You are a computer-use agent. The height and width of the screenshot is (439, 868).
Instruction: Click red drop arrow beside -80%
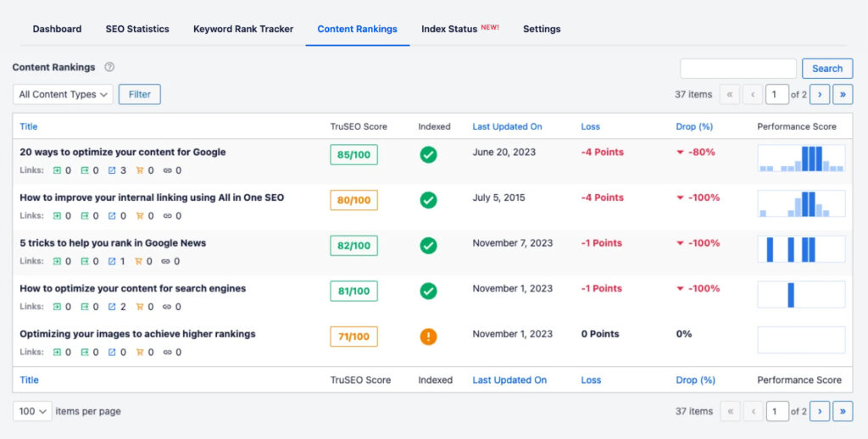pyautogui.click(x=681, y=153)
